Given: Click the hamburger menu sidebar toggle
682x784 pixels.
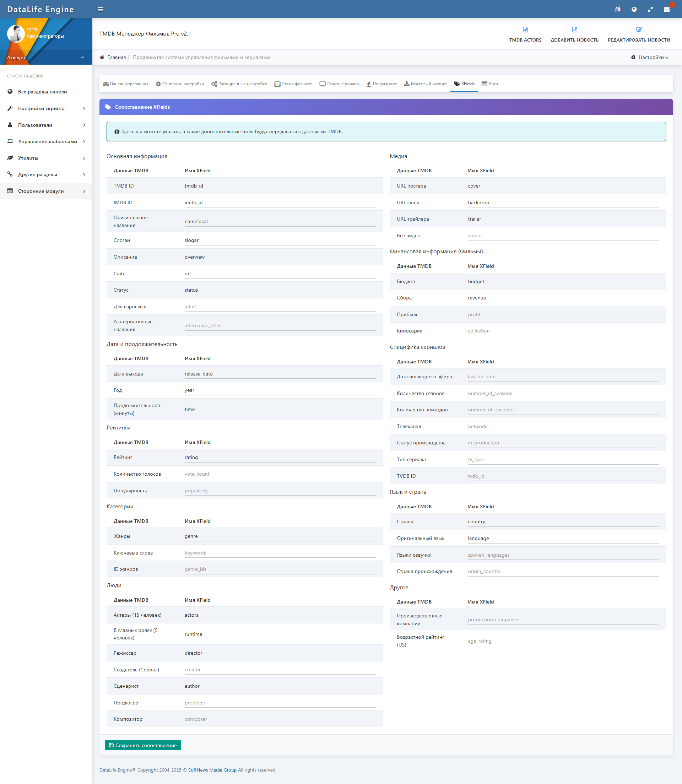Looking at the screenshot, I should (x=101, y=10).
